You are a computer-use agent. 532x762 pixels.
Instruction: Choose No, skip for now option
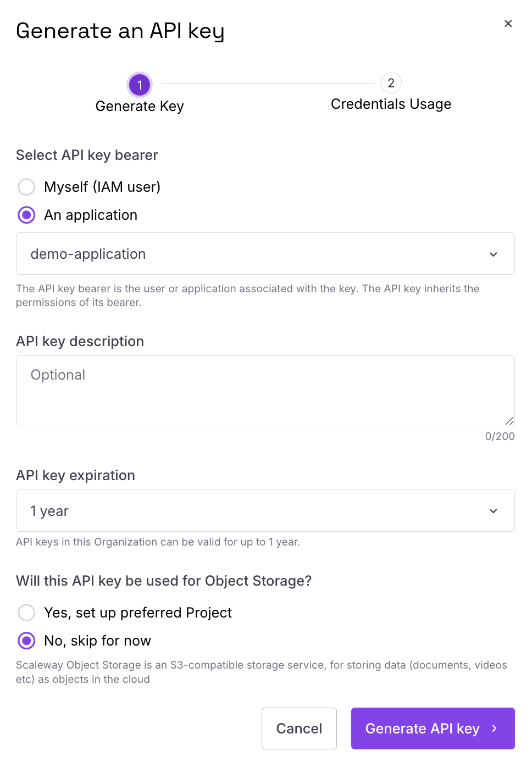[x=26, y=641]
